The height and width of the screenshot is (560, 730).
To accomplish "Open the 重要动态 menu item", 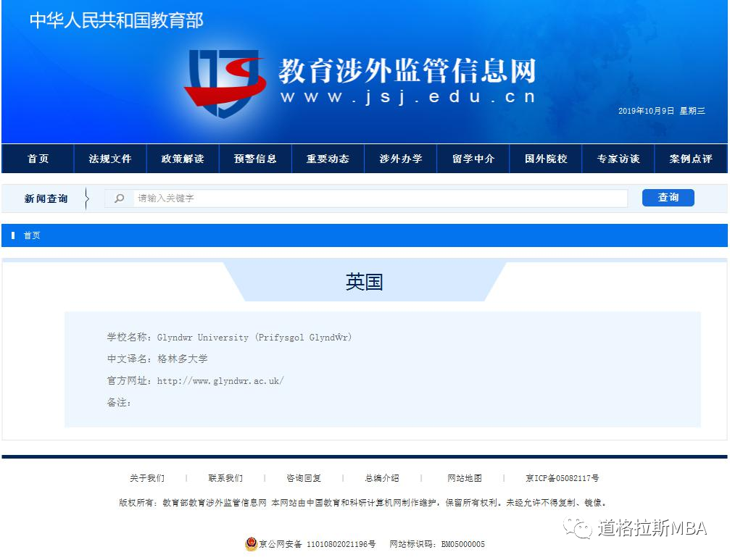I will pyautogui.click(x=328, y=159).
